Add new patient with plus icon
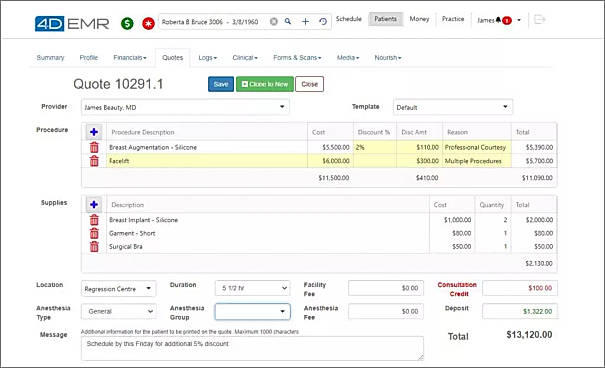The image size is (605, 368). pyautogui.click(x=305, y=22)
